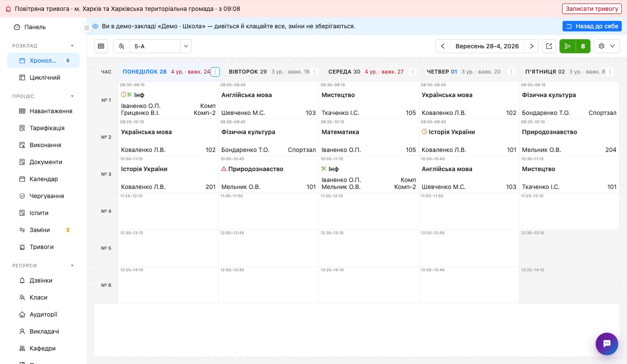
Task: Open the Дзвінки page
Action: tap(43, 280)
